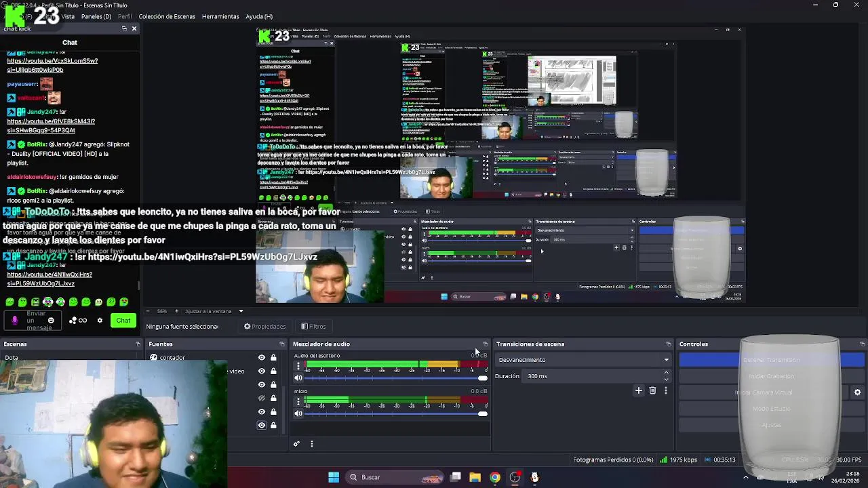Click the green Chat send button

[x=123, y=321]
